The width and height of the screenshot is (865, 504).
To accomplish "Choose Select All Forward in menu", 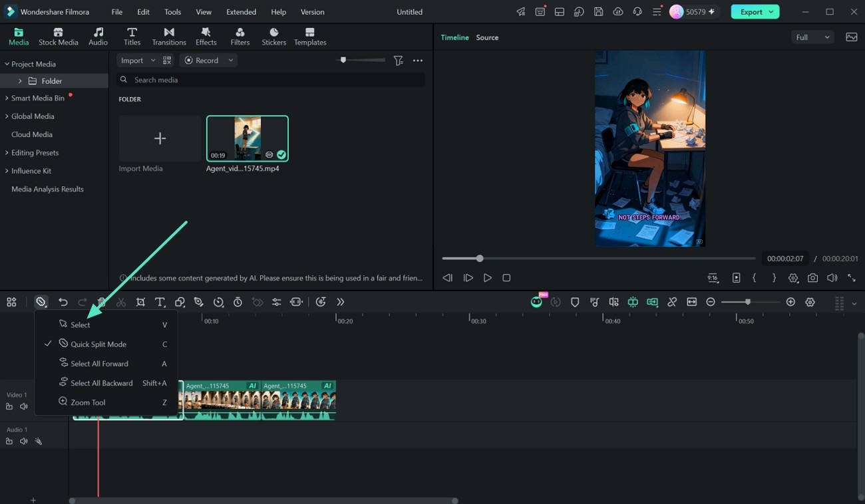I will [x=106, y=364].
